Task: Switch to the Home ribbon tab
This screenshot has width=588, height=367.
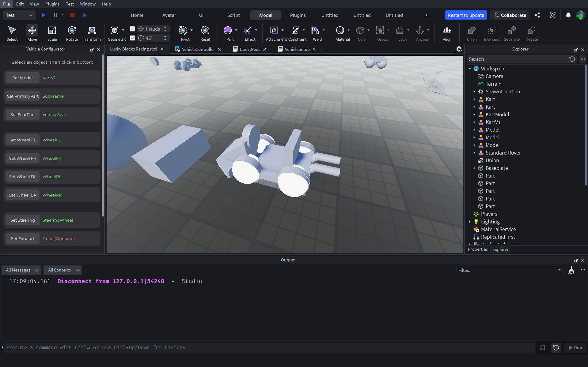Action: (137, 15)
